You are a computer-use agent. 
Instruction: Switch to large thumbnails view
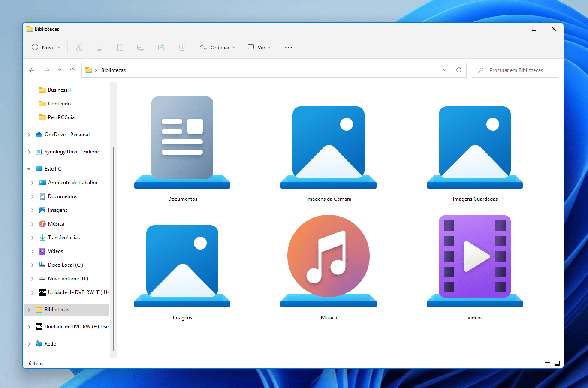pos(557,363)
